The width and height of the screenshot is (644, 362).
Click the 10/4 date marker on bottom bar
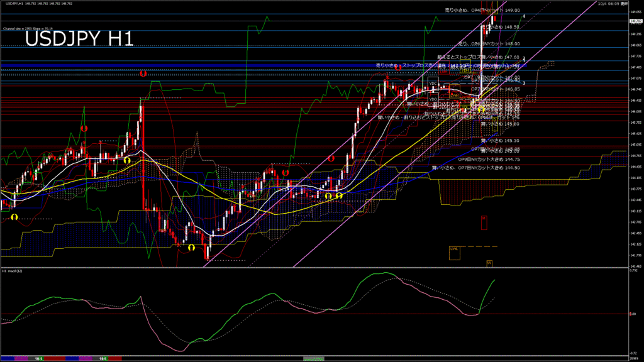coord(38,358)
